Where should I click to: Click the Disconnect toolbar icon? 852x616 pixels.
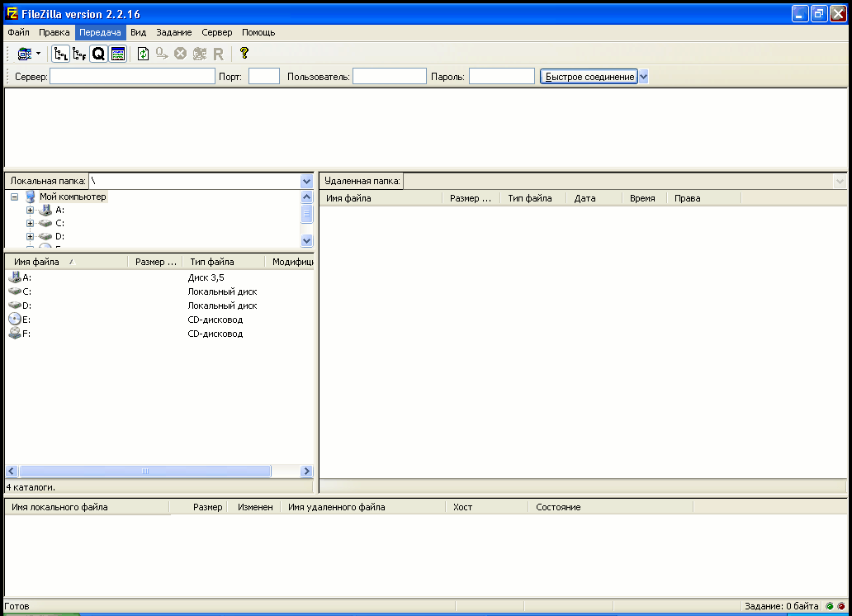click(200, 54)
